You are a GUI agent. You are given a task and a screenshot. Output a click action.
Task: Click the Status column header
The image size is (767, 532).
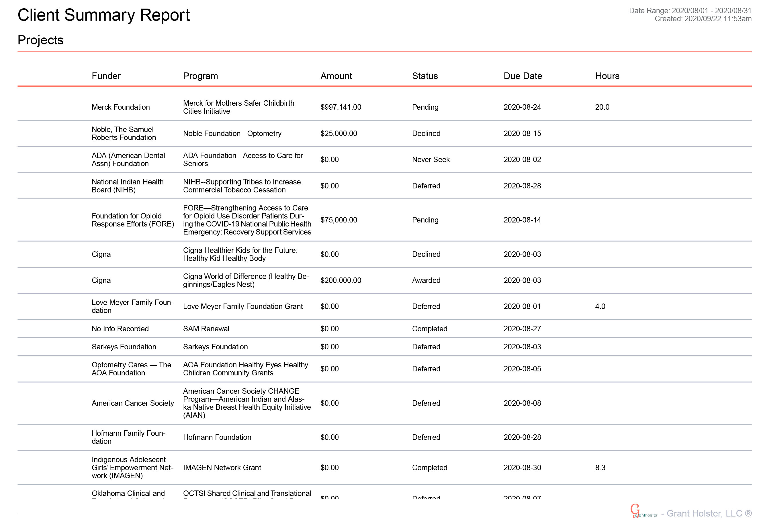tap(425, 76)
